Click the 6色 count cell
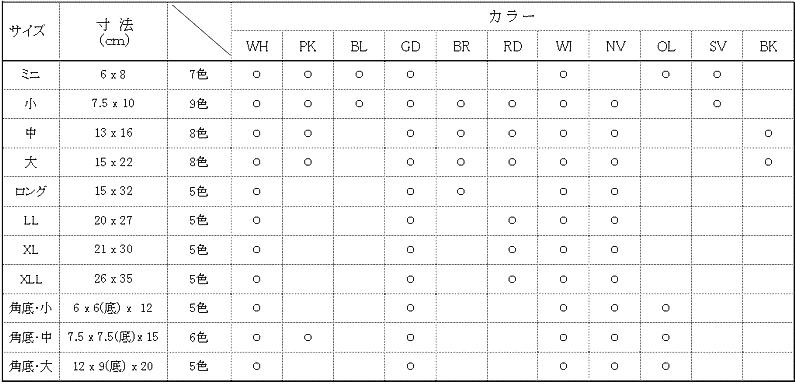The height and width of the screenshot is (385, 795). tap(199, 337)
